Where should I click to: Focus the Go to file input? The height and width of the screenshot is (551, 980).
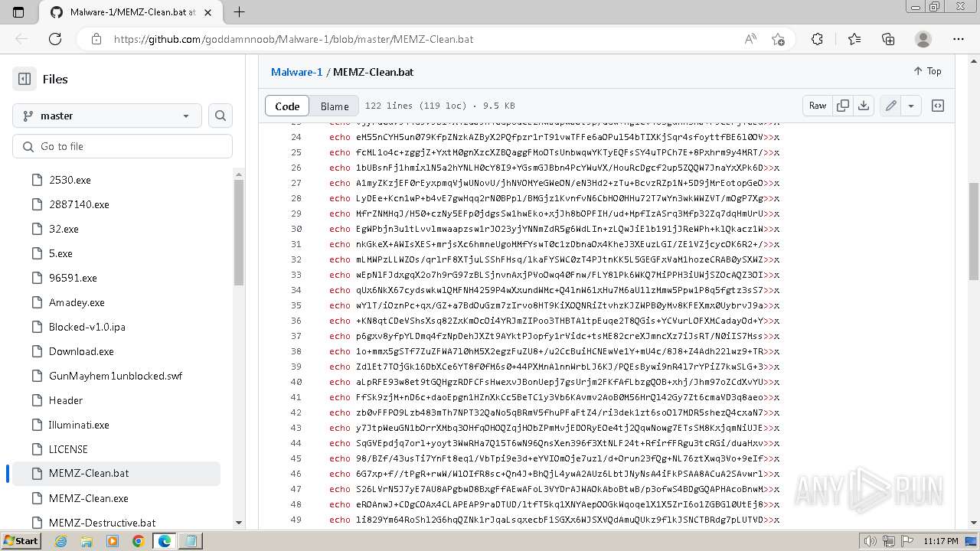122,146
